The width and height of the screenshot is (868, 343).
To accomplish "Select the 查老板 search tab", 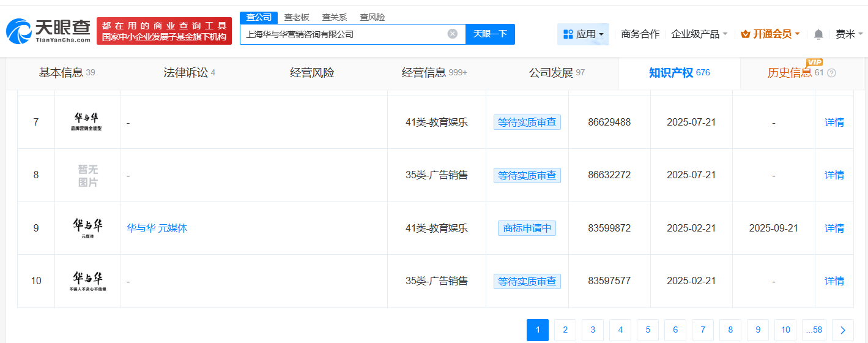I will [297, 17].
